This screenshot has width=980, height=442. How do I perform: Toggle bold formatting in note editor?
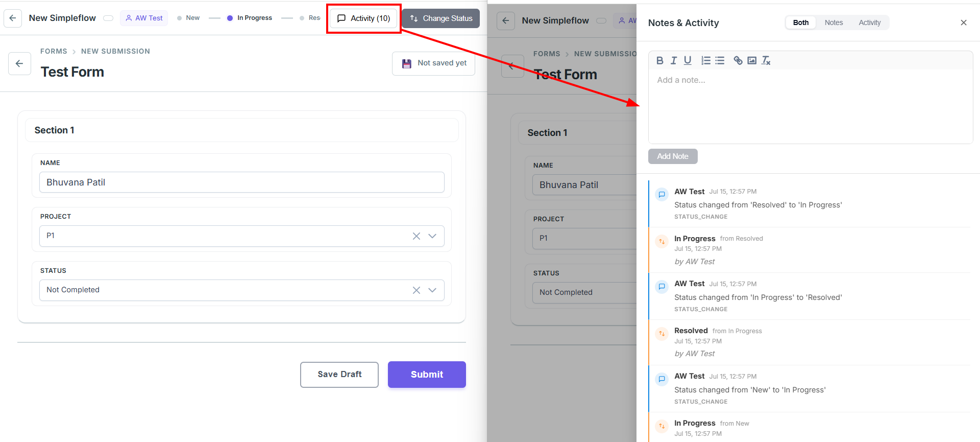tap(659, 60)
